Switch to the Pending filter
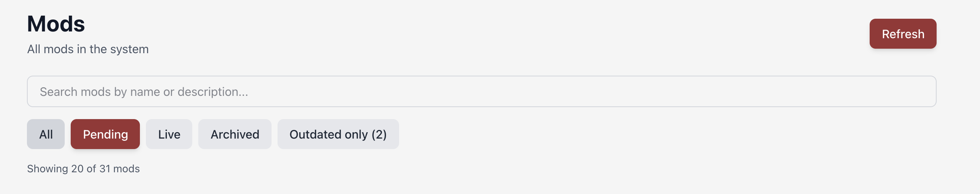Viewport: 980px width, 194px height. coord(105,134)
